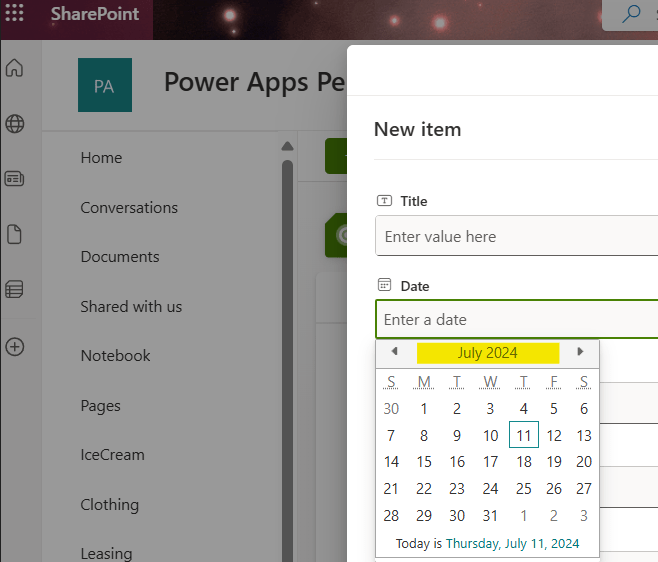Click the Home icon in left rail
The width and height of the screenshot is (658, 562).
[x=15, y=69]
